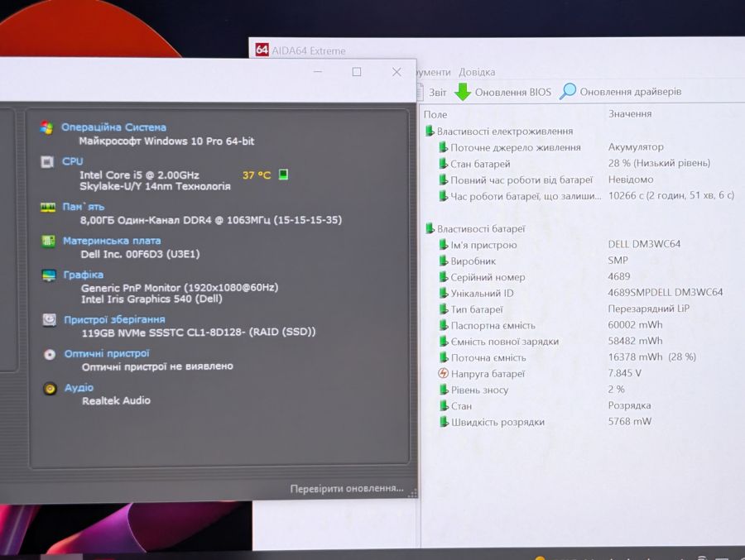Click the 28 % (Низький рівень) value
This screenshot has width=745, height=560.
point(660,164)
